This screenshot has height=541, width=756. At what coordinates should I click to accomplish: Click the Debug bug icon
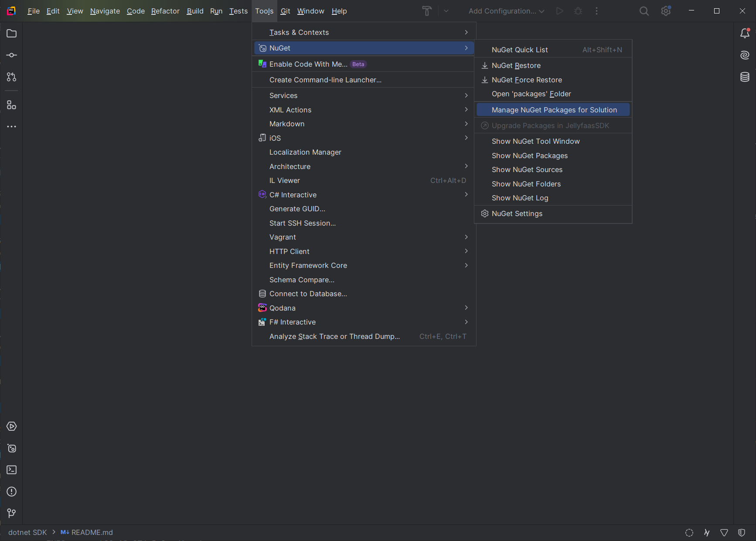point(578,11)
